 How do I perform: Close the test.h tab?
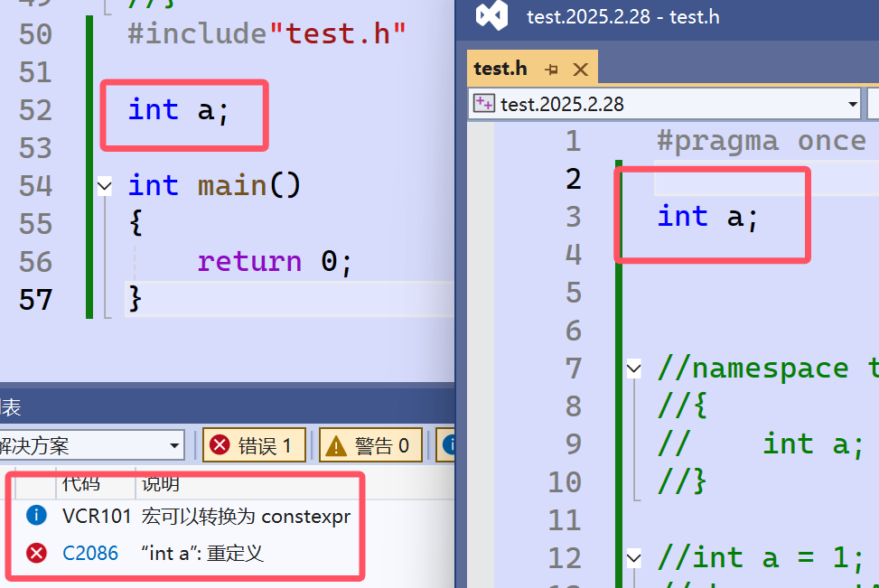tap(581, 70)
